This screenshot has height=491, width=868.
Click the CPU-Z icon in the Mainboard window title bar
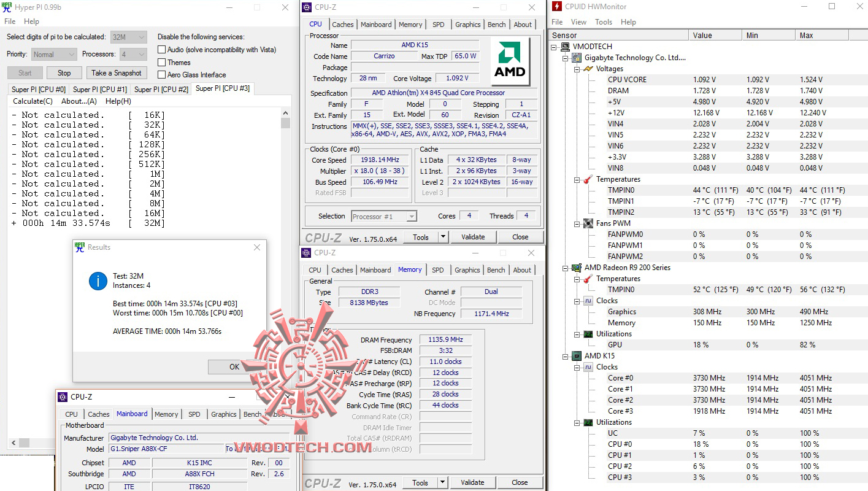click(63, 397)
